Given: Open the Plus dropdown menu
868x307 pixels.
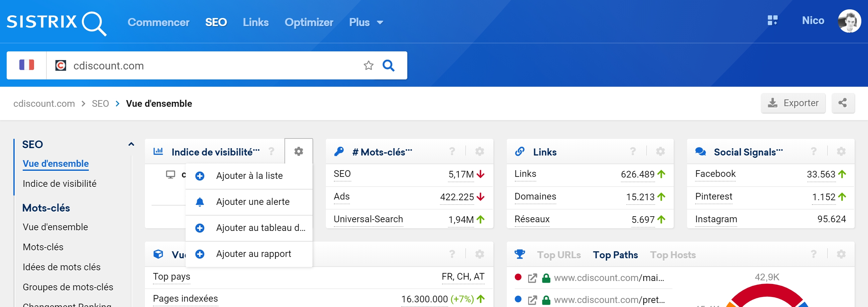Looking at the screenshot, I should point(366,22).
